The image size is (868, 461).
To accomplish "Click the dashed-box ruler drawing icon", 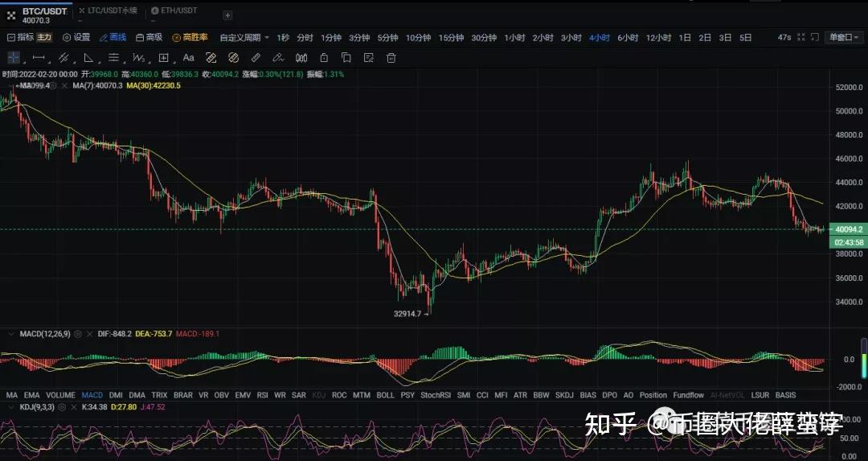I will [x=211, y=58].
